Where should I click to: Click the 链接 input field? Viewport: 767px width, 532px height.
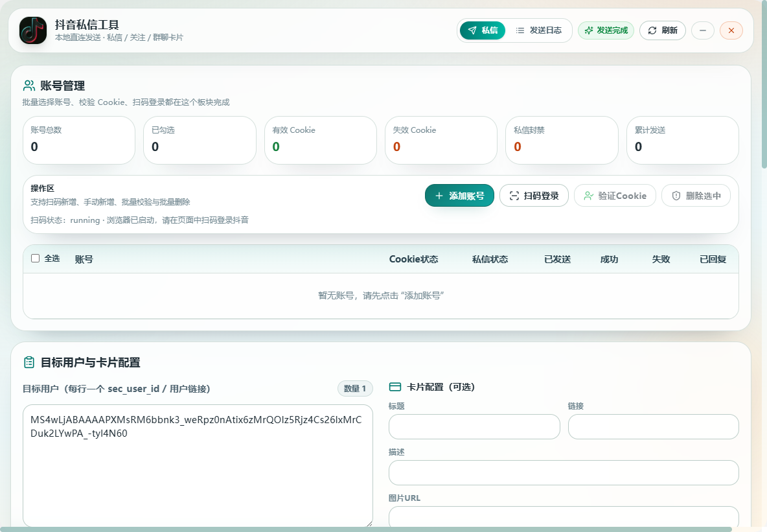[x=653, y=427]
